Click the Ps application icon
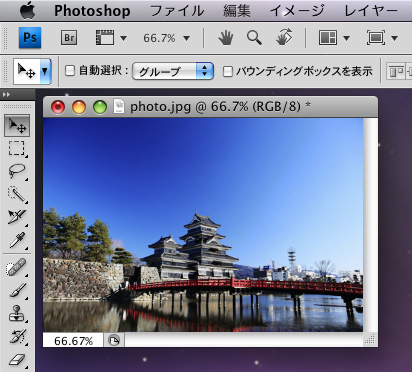This screenshot has height=372, width=412. click(30, 38)
